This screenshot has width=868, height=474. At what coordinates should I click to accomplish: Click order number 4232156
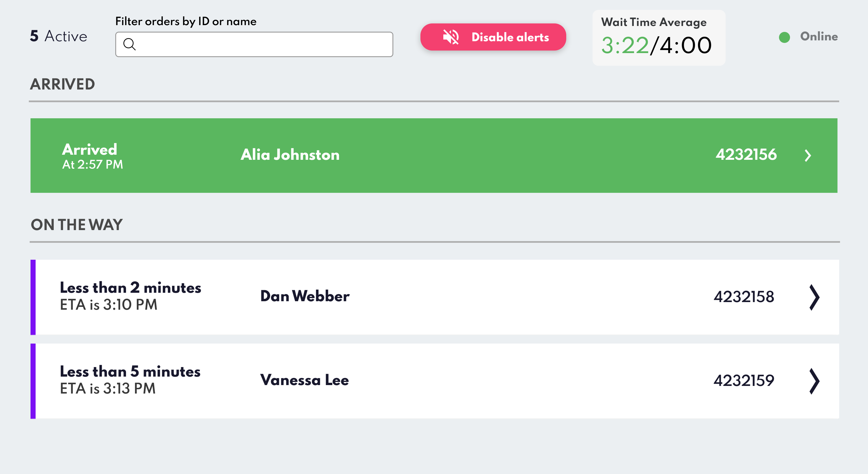746,155
